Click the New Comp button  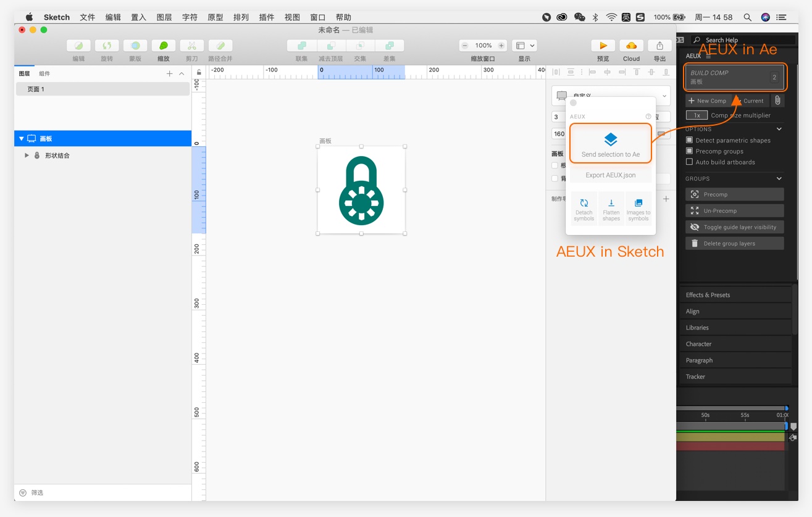pos(708,101)
